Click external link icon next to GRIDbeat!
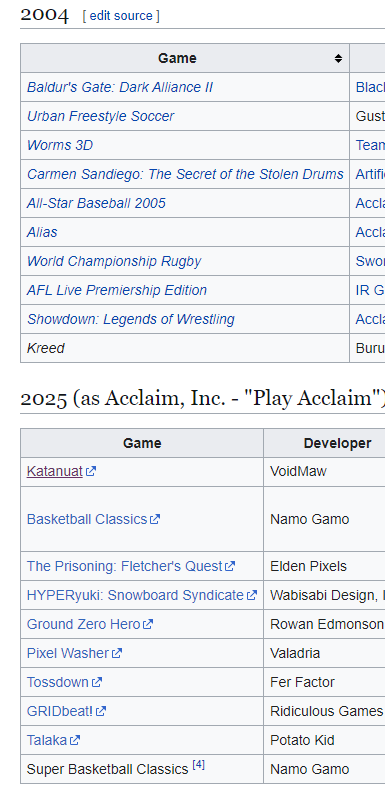This screenshot has width=385, height=792. tap(101, 712)
